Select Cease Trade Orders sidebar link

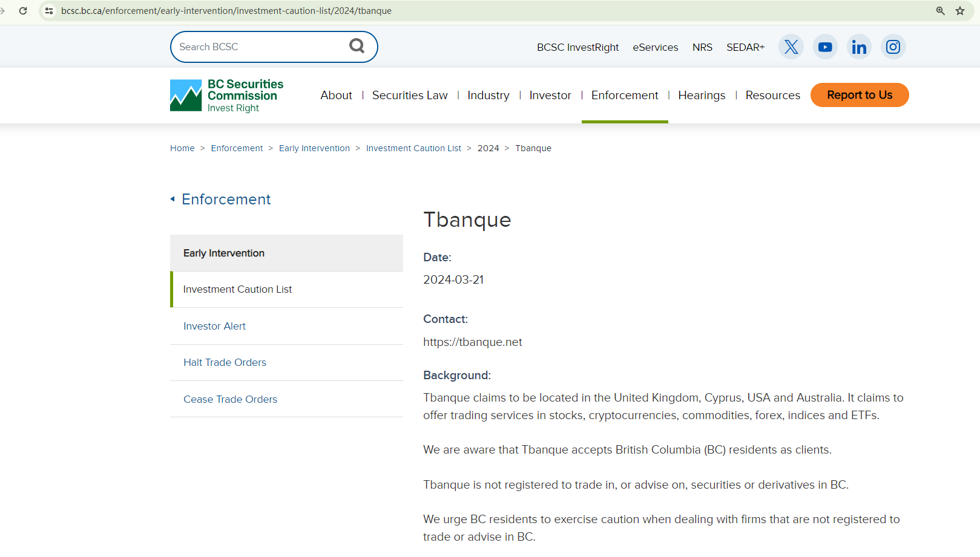[x=230, y=400]
